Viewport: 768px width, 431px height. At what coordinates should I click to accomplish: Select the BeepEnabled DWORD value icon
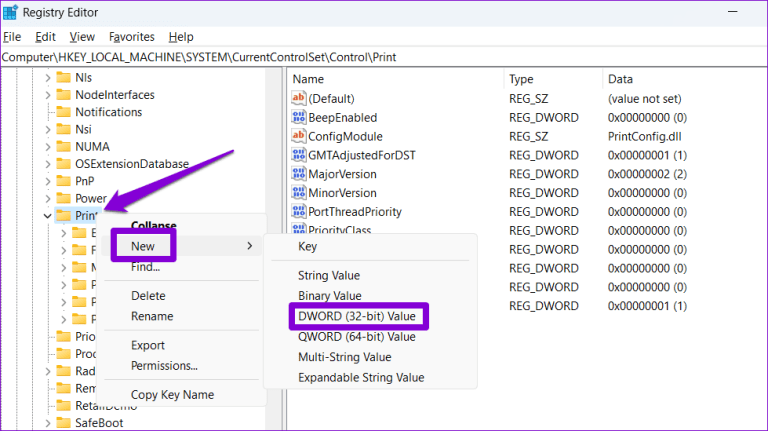[298, 117]
